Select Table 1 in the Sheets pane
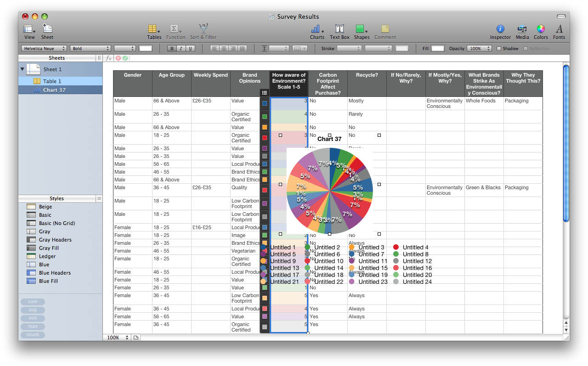Image resolution: width=588 pixels, height=366 pixels. click(60, 81)
